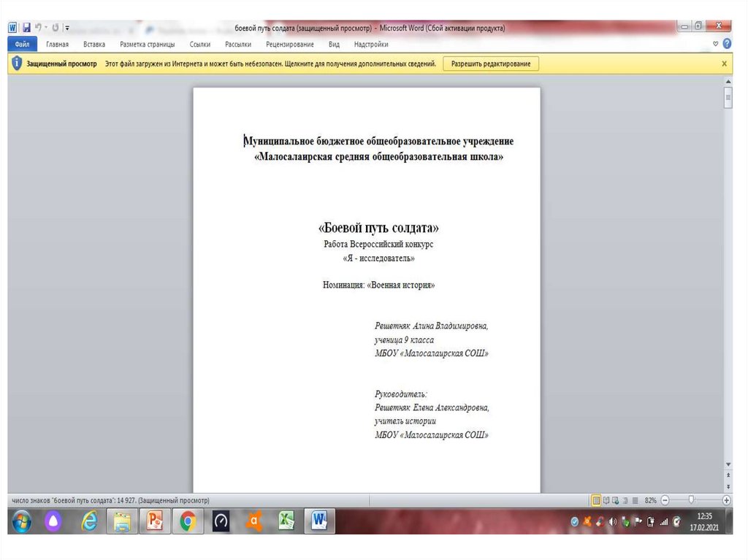Click the Protected View shield icon
748x560 pixels.
17,63
